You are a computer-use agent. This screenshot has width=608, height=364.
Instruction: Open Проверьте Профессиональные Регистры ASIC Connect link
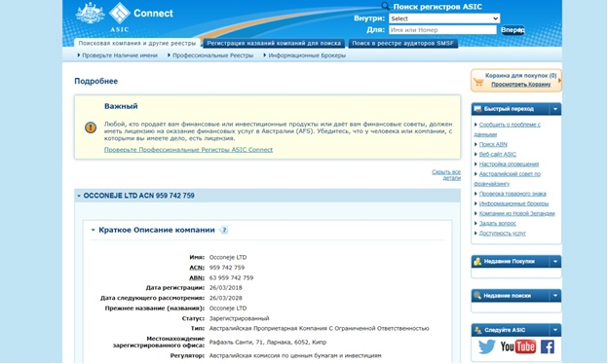(188, 150)
